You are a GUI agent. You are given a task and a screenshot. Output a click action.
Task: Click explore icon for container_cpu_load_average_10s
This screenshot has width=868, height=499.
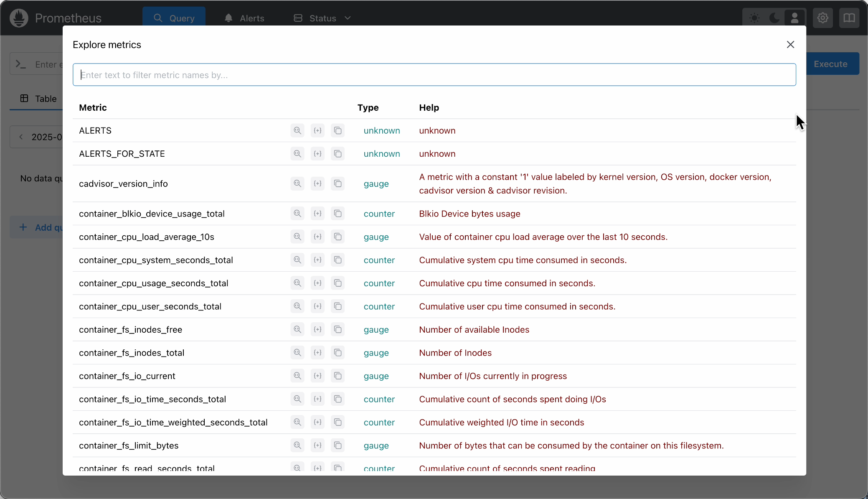pyautogui.click(x=297, y=237)
